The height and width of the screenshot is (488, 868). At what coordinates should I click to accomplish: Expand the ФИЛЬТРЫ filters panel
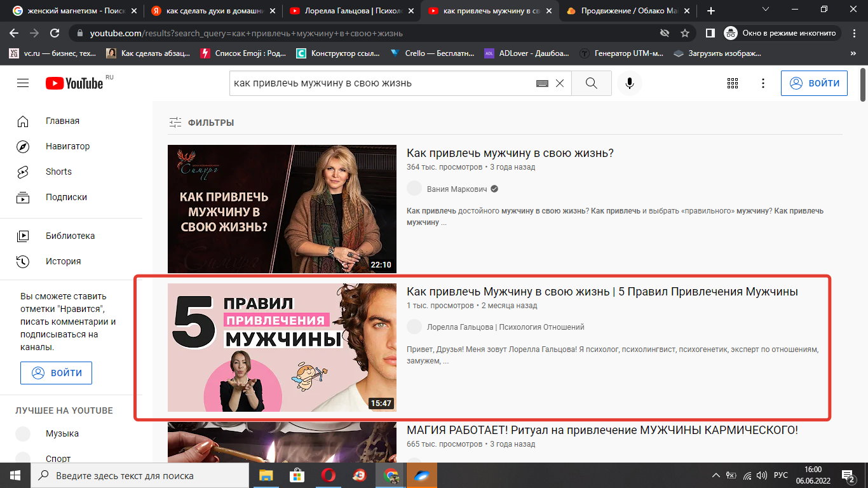[201, 123]
